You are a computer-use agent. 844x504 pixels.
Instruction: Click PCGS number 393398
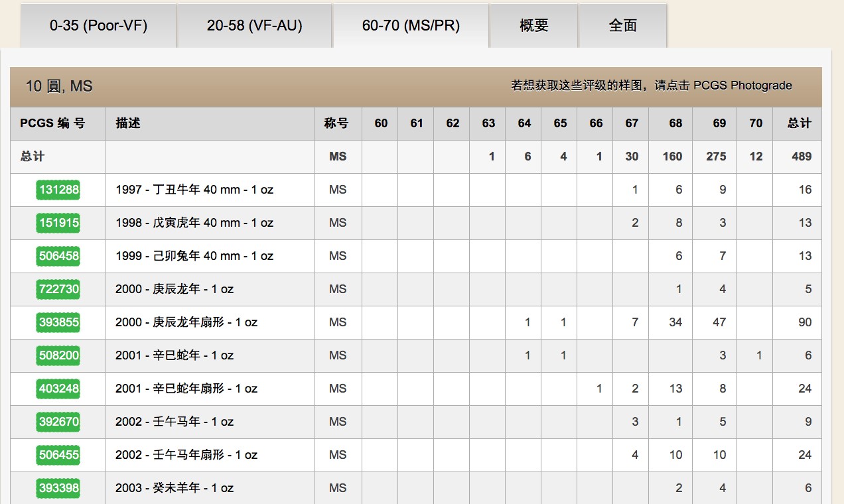point(58,488)
